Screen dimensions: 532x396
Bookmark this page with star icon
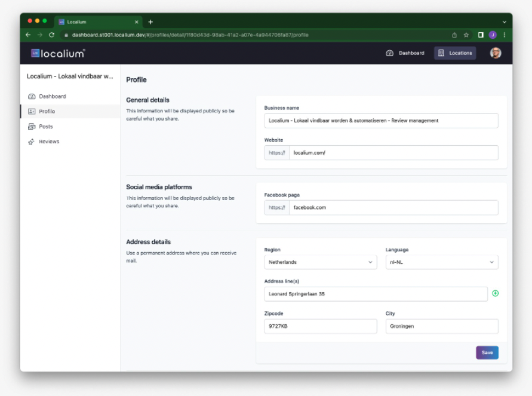[466, 35]
